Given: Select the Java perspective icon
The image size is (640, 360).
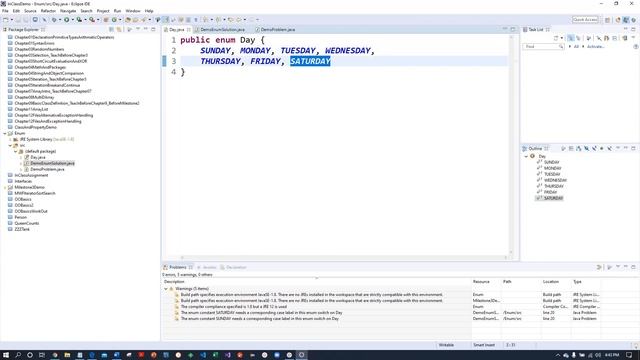Looking at the screenshot, I should (626, 20).
